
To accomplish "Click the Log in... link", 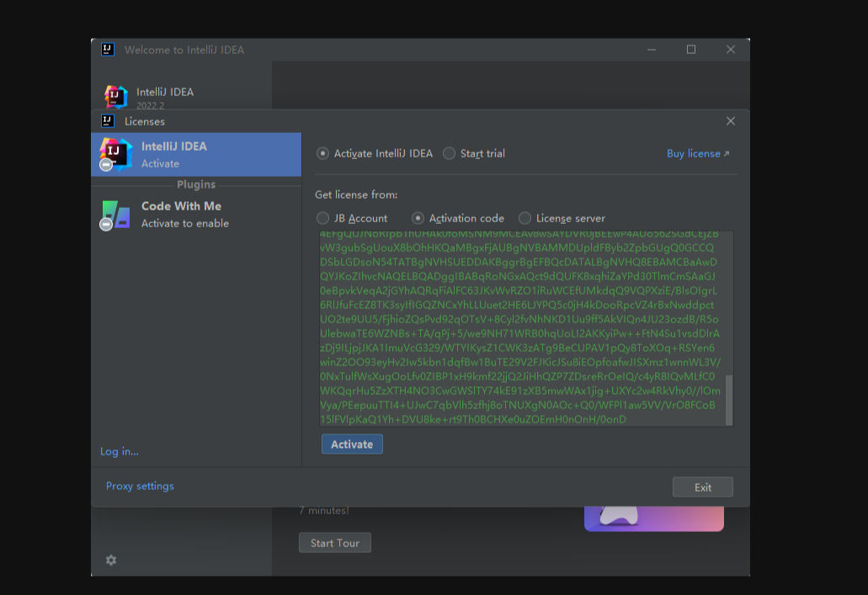I will coord(120,451).
